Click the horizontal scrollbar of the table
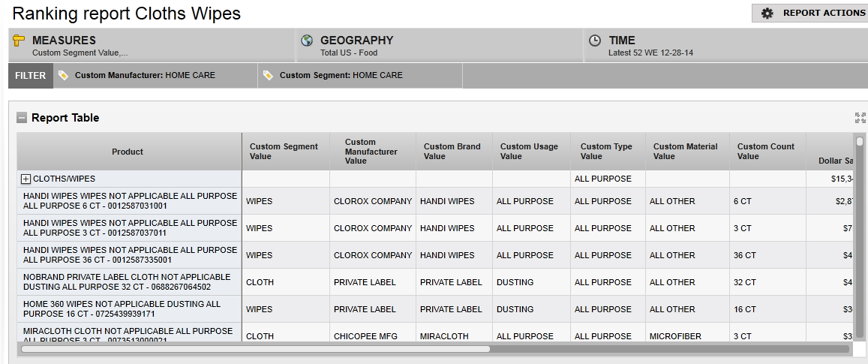 pyautogui.click(x=255, y=348)
